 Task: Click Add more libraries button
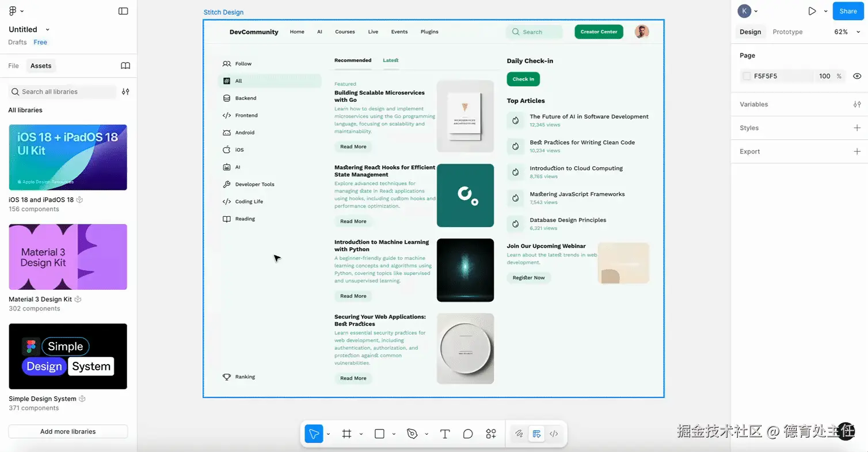click(68, 431)
